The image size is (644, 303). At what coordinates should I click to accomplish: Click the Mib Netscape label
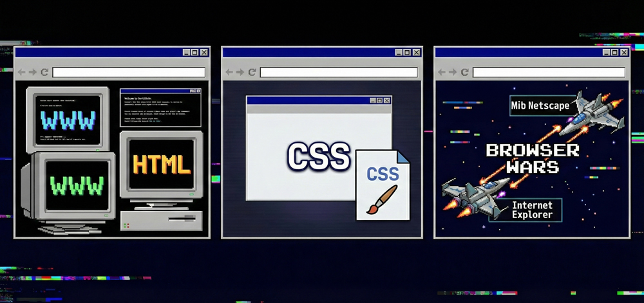(540, 106)
